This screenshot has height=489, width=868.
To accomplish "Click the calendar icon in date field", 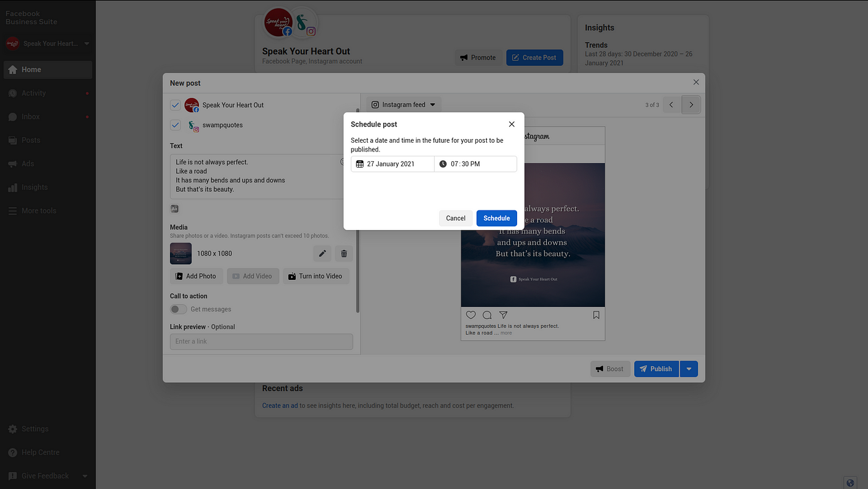I will [x=360, y=164].
